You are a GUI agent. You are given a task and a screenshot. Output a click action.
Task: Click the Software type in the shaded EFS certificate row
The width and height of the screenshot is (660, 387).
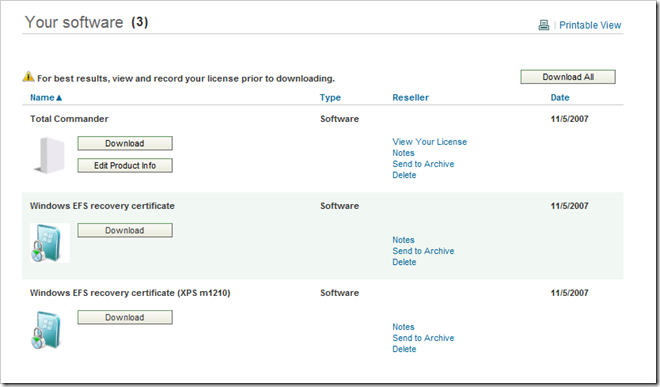tap(339, 206)
